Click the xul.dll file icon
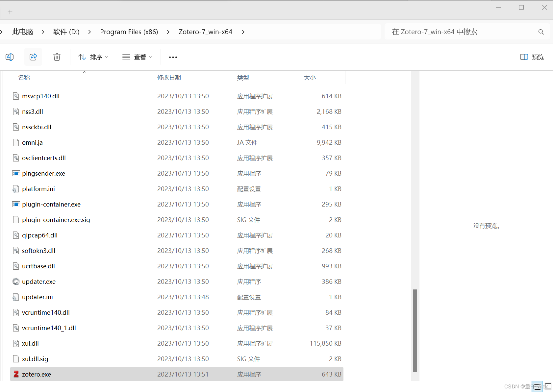 (16, 343)
